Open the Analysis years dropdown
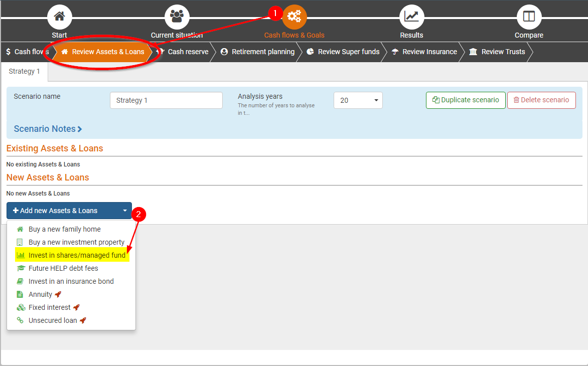 pos(358,100)
